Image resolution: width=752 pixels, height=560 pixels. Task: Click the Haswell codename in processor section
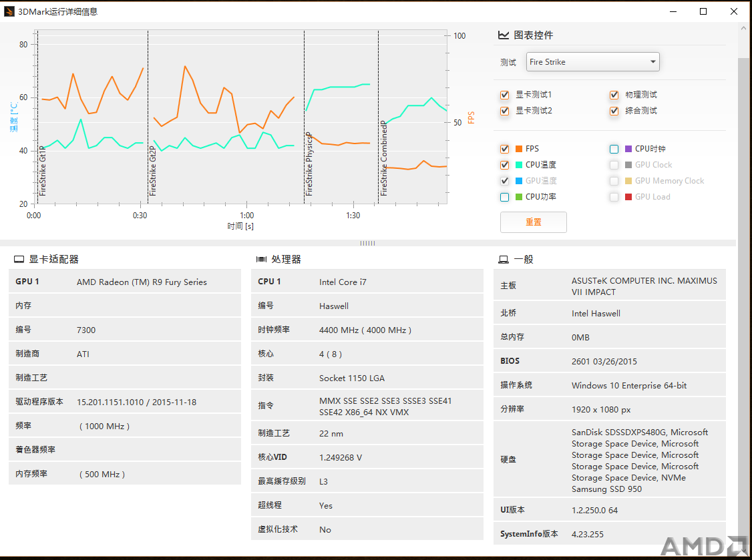[x=334, y=306]
